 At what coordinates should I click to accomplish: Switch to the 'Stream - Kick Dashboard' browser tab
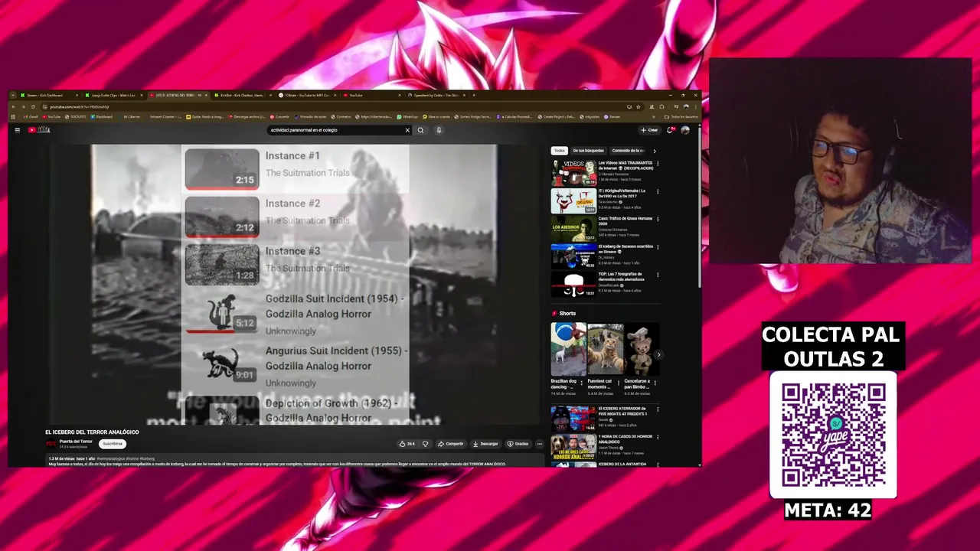[x=48, y=95]
